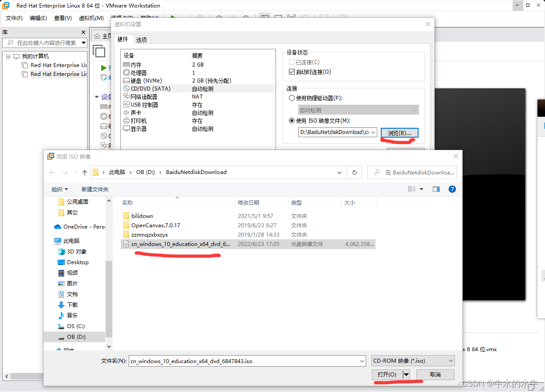545x392 pixels.
Task: Select CD/DVD (SATA) device row
Action: [199, 89]
